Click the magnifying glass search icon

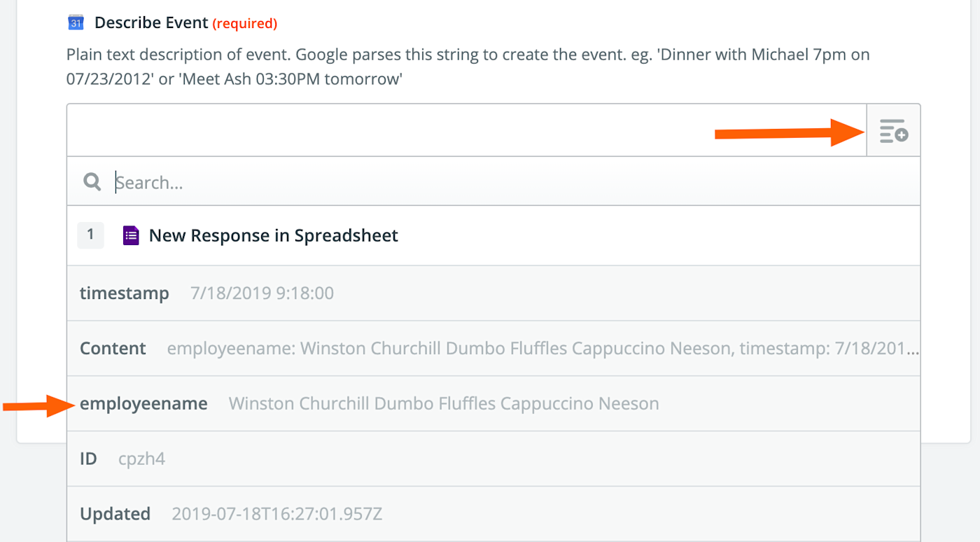click(92, 182)
